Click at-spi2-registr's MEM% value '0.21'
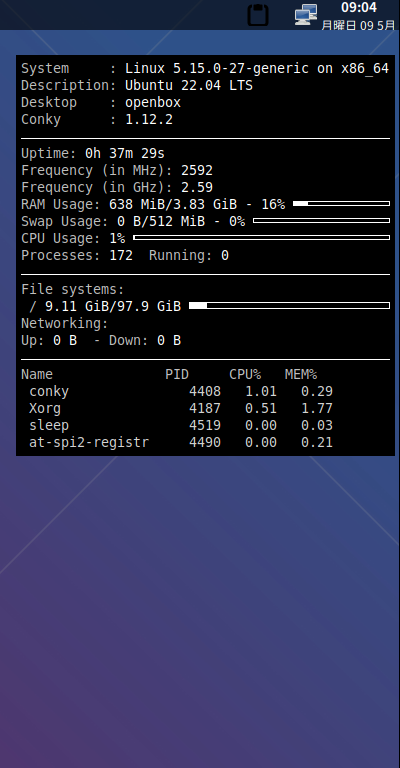 317,443
